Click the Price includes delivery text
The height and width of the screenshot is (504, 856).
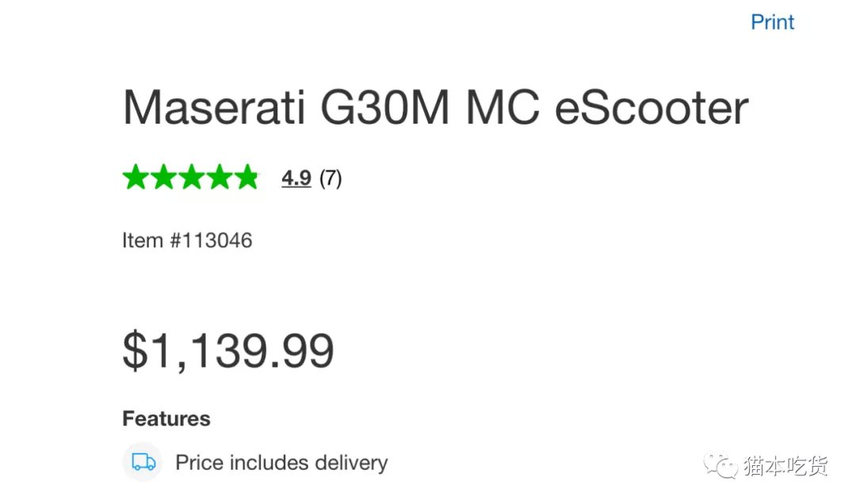pos(281,463)
